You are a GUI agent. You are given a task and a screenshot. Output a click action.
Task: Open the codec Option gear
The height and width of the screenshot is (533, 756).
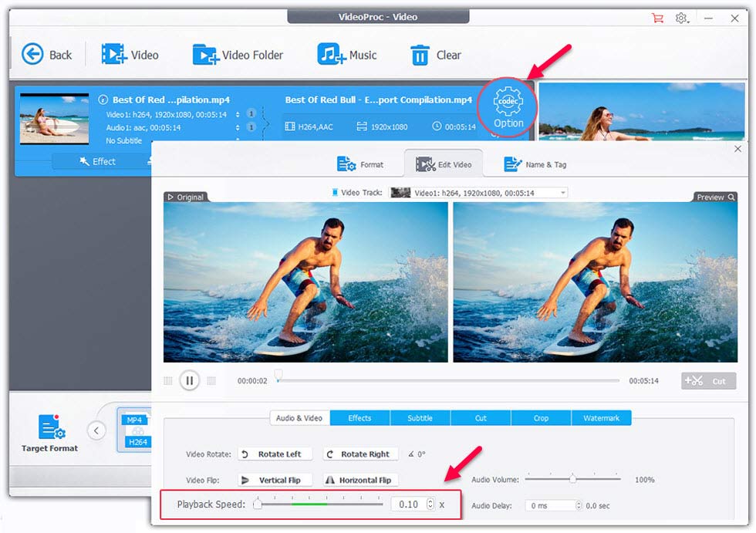pyautogui.click(x=508, y=107)
